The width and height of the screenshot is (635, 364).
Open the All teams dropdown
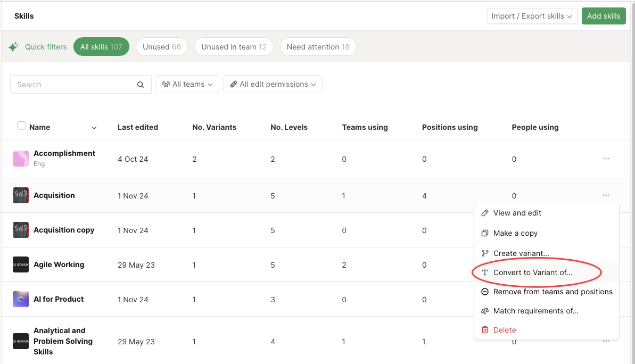click(187, 84)
